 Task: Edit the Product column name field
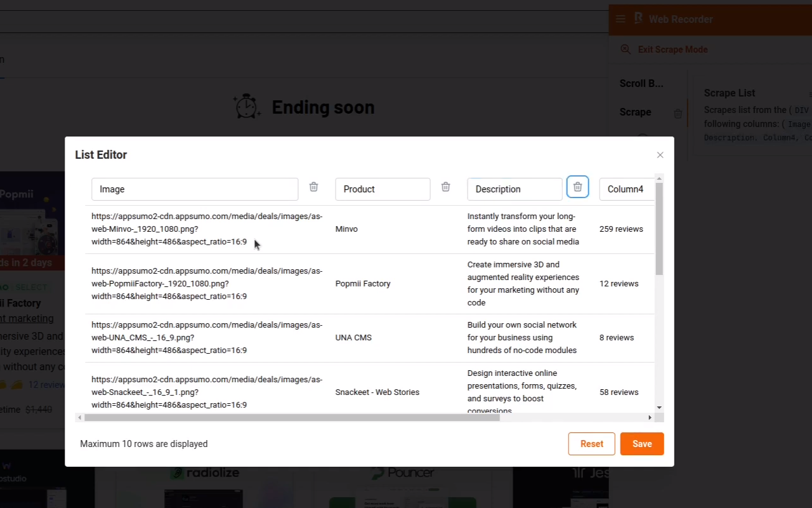coord(383,189)
